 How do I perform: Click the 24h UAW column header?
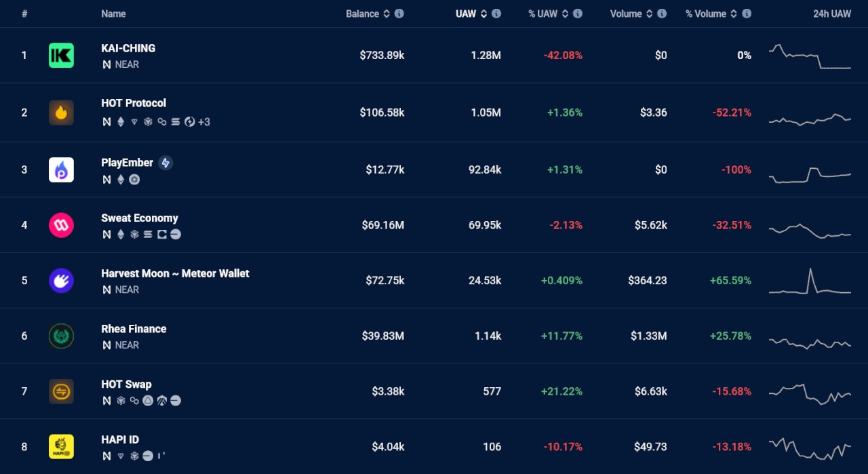832,14
